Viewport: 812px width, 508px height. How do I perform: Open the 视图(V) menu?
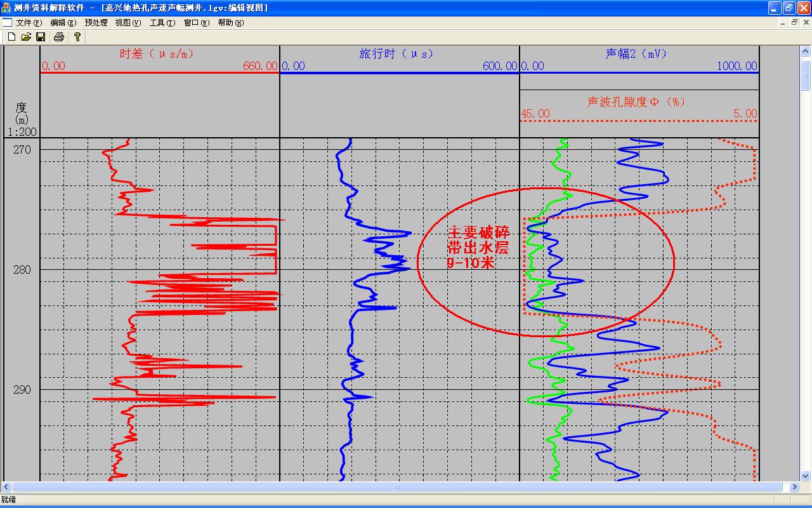coord(128,23)
